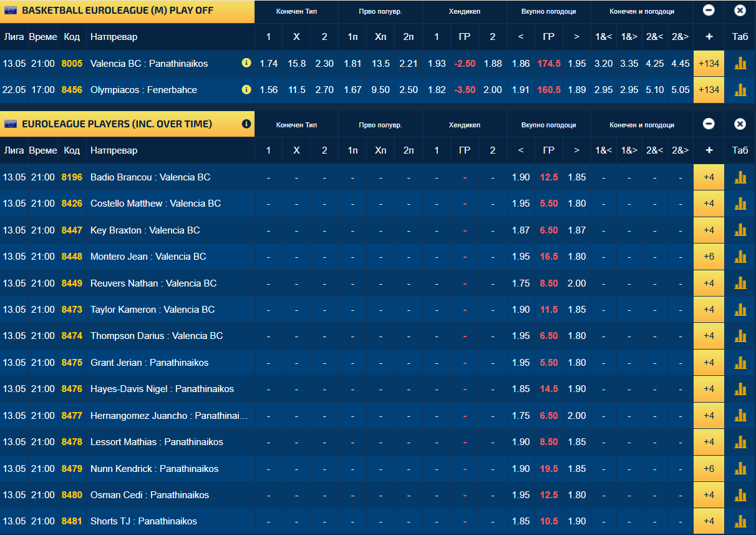Click Osman Cedi : Panathinaikos name

tap(150, 495)
